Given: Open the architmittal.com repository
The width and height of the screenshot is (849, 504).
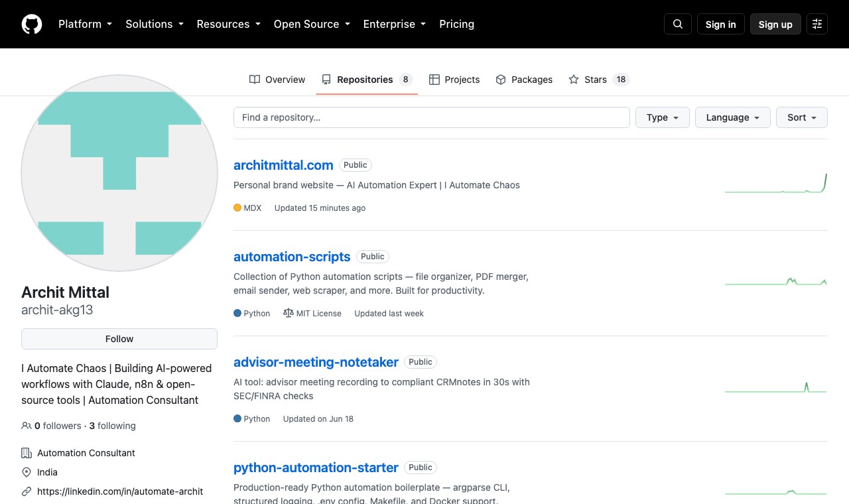Looking at the screenshot, I should (x=283, y=165).
